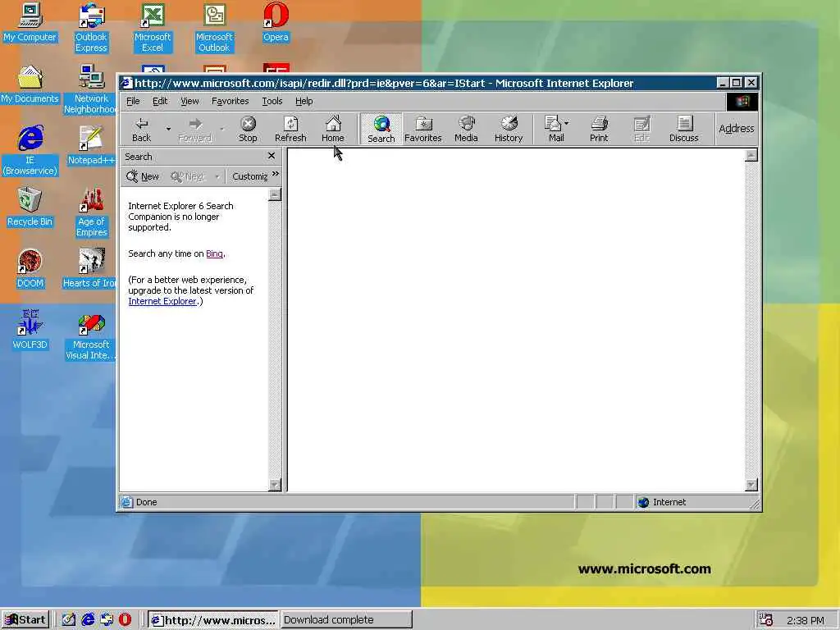This screenshot has height=630, width=840.
Task: Select the Opera desktop shortcut
Action: (276, 22)
